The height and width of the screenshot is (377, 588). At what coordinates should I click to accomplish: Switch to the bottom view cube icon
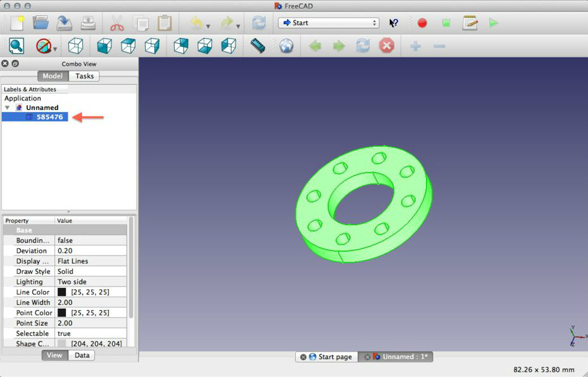point(205,46)
